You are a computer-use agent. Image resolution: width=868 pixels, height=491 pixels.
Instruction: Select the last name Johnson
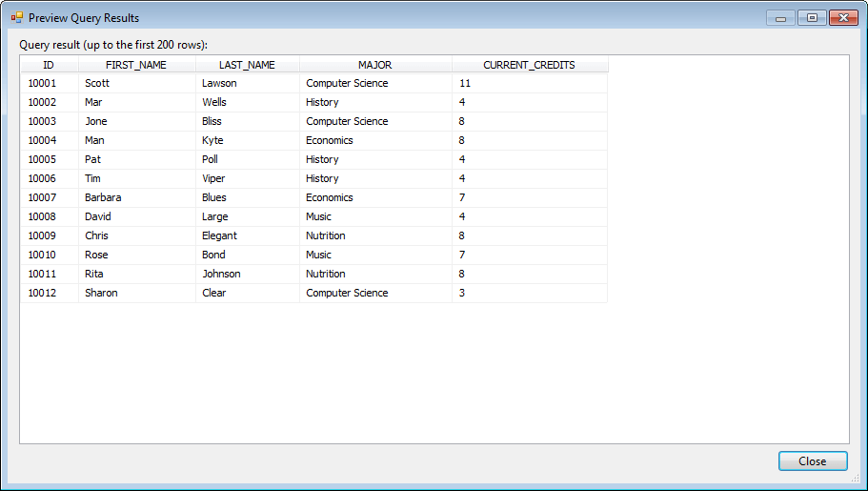click(x=248, y=275)
